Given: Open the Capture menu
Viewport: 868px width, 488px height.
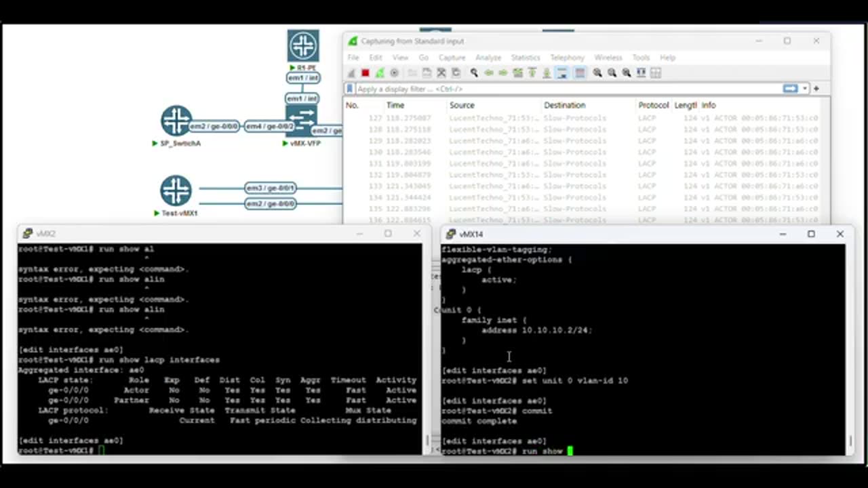Looking at the screenshot, I should (x=452, y=58).
